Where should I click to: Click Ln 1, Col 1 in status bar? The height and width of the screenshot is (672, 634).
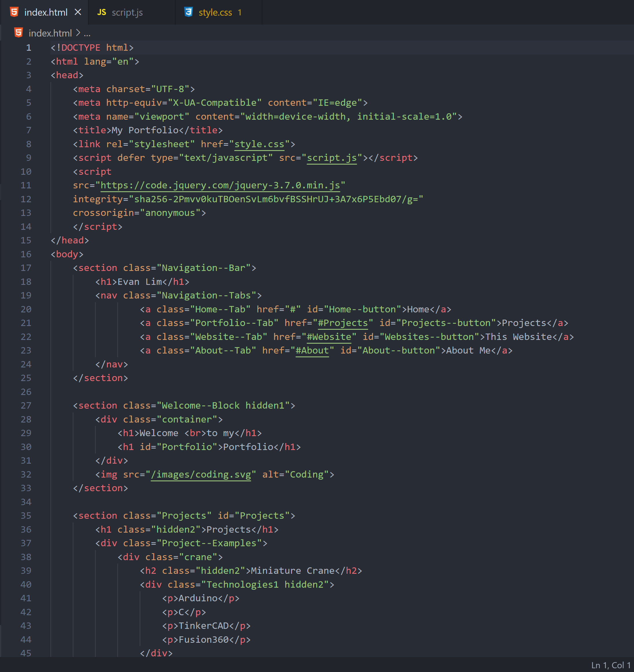pos(611,665)
